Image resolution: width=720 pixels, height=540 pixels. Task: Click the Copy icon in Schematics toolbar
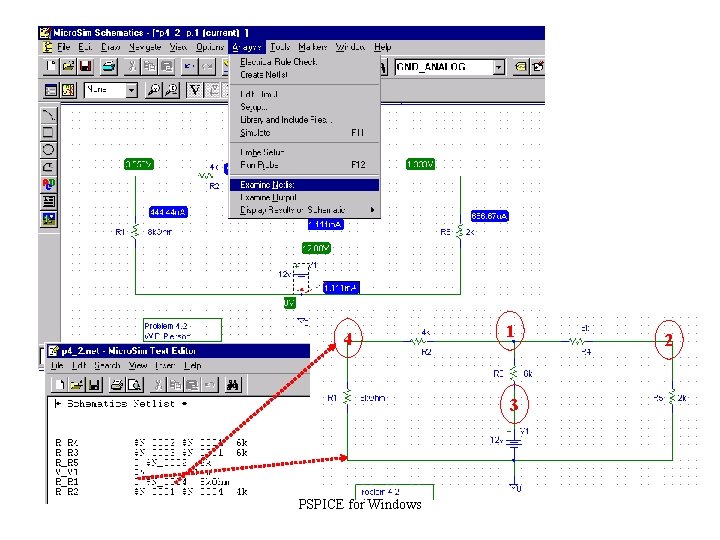149,67
